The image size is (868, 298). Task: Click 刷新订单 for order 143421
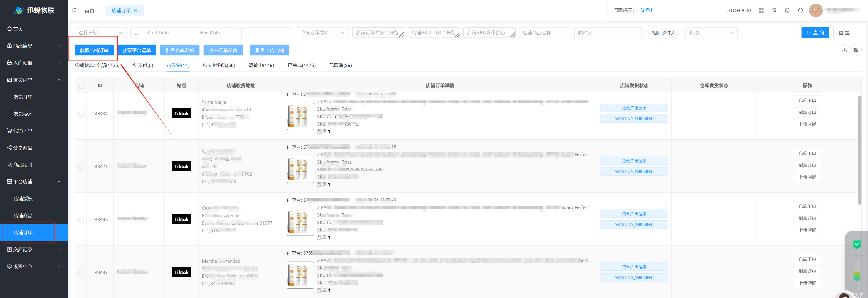[807, 165]
